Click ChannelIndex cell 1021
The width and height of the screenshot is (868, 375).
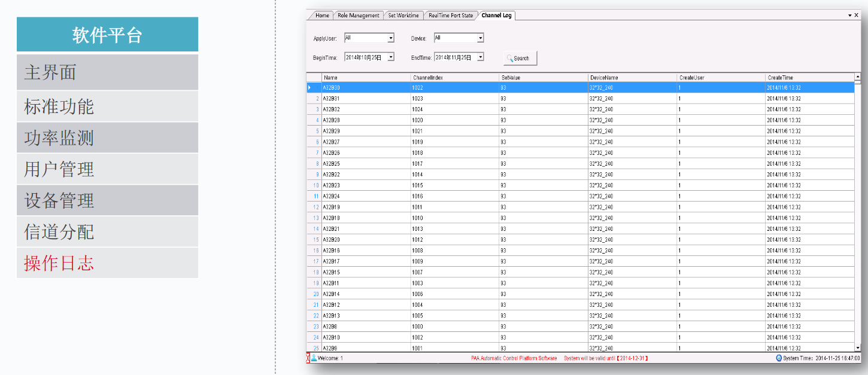click(455, 131)
